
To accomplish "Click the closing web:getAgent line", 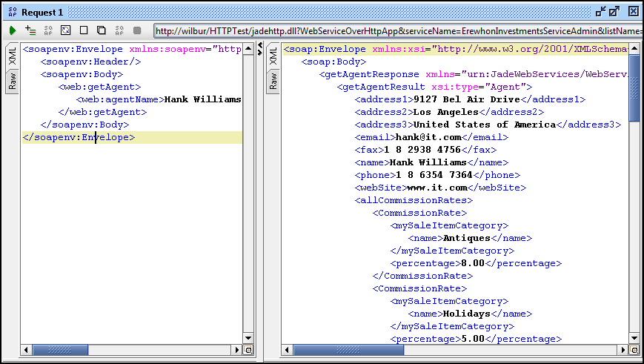I will tap(102, 112).
